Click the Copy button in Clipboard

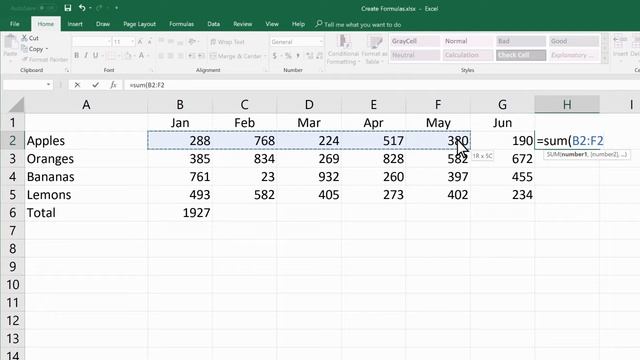[32, 49]
